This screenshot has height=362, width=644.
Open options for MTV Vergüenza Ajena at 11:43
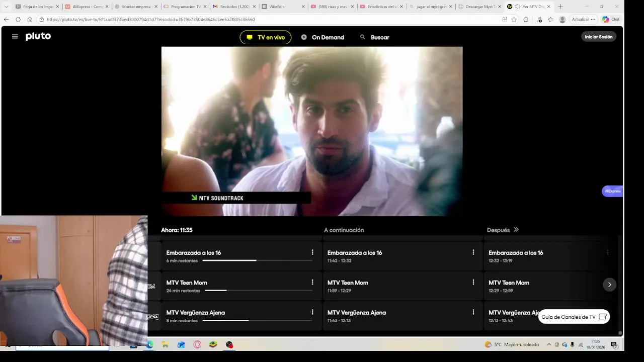click(473, 312)
